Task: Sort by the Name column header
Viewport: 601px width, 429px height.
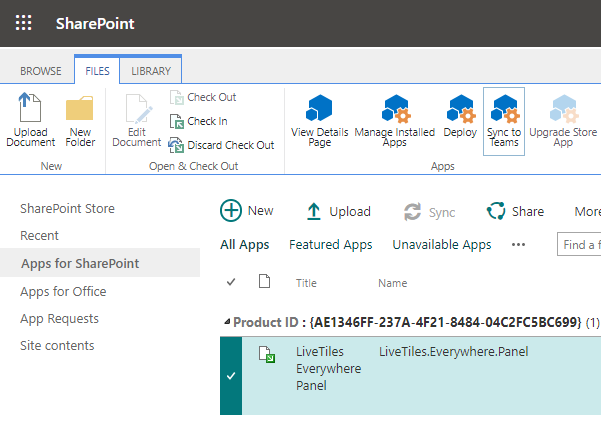Action: pyautogui.click(x=392, y=283)
